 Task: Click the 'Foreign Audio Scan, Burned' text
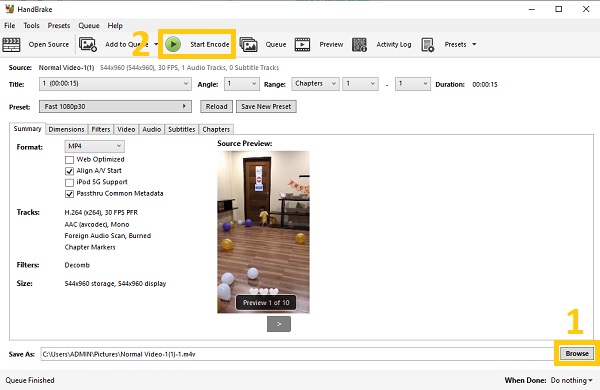tap(108, 236)
